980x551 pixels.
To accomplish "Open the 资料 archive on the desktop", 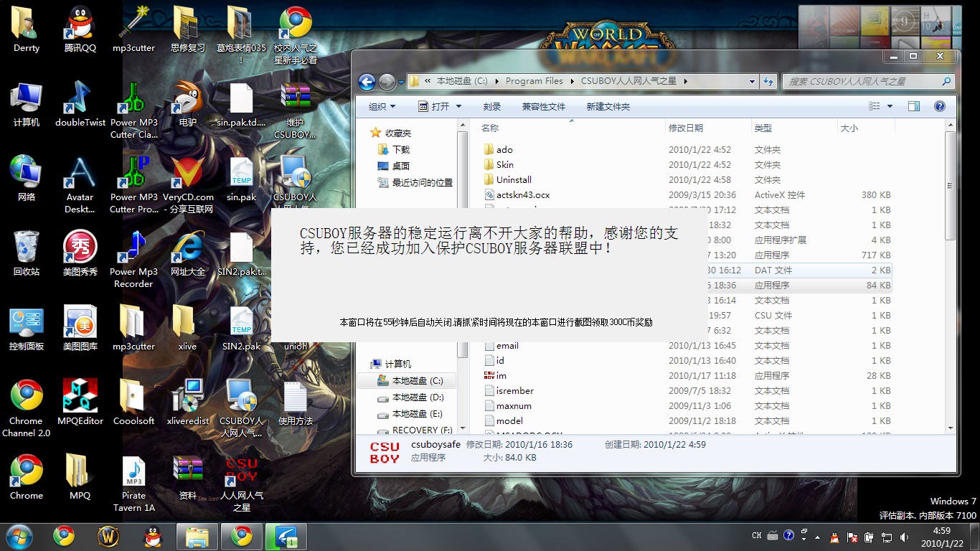I will pyautogui.click(x=188, y=478).
